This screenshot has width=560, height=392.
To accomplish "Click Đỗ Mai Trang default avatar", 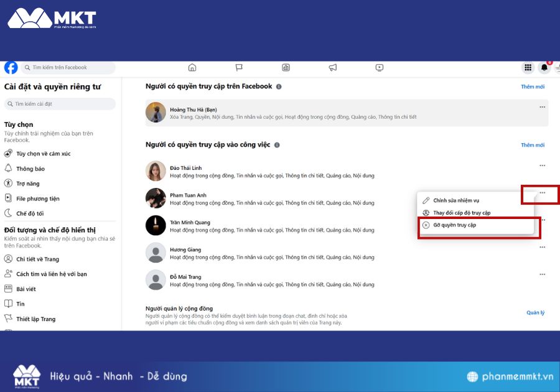I will [156, 279].
